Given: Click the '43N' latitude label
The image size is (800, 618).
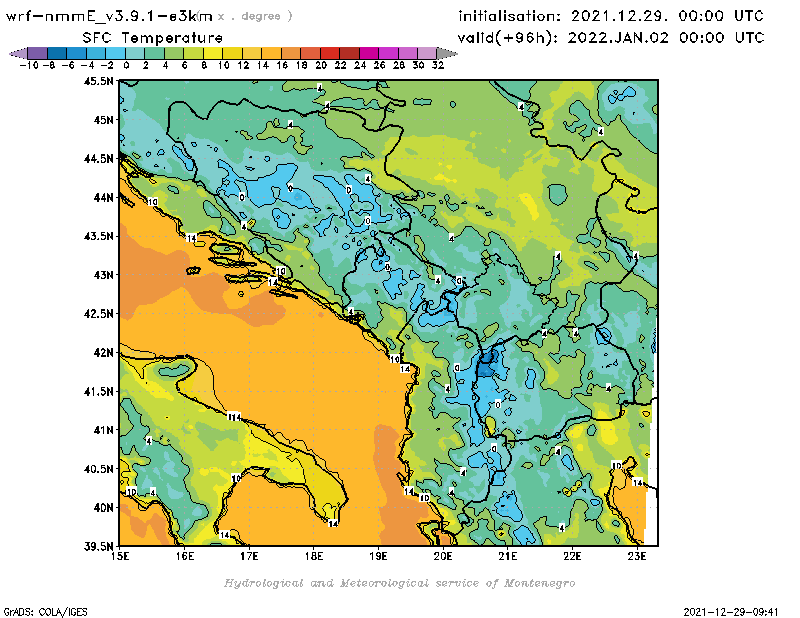Looking at the screenshot, I should [104, 275].
